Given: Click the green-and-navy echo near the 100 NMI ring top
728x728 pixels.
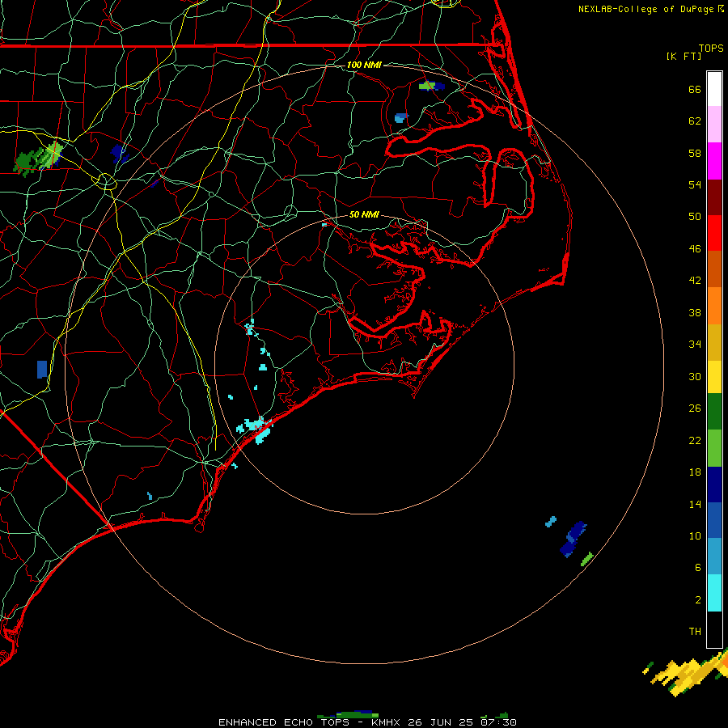Looking at the screenshot, I should point(431,86).
